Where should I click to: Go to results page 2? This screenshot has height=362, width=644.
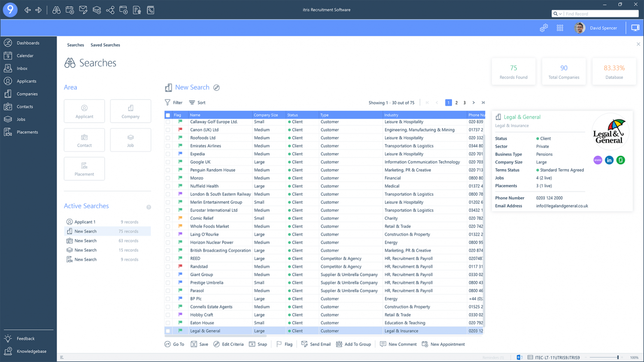click(456, 103)
